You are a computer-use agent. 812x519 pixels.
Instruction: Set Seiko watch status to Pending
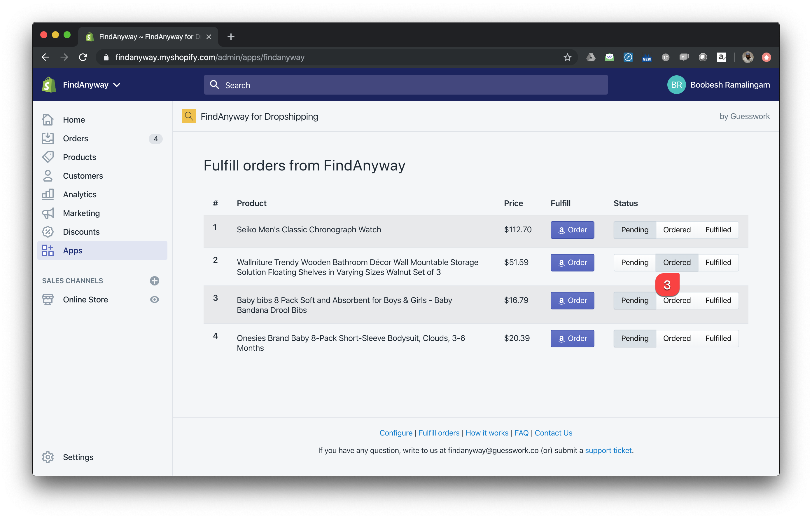pyautogui.click(x=635, y=230)
